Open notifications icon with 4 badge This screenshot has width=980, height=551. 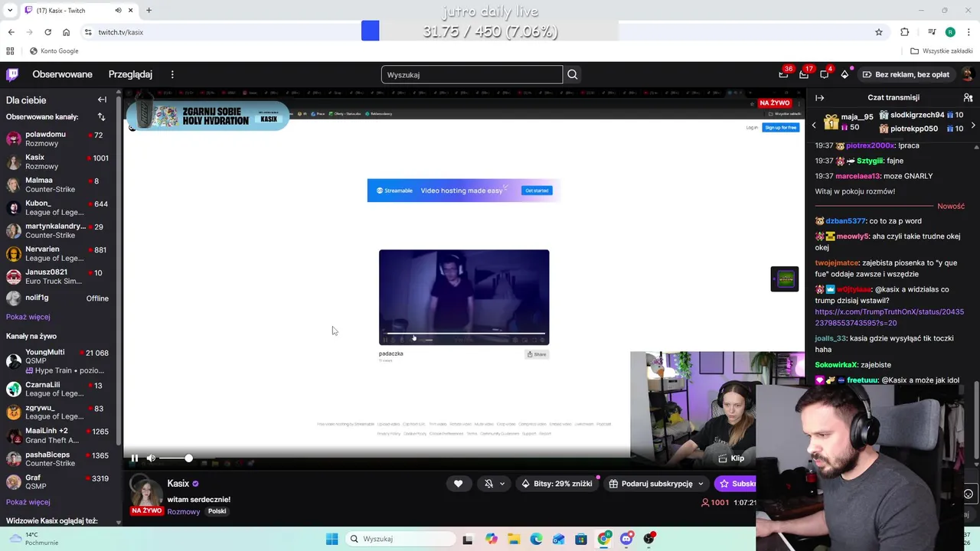pyautogui.click(x=825, y=74)
